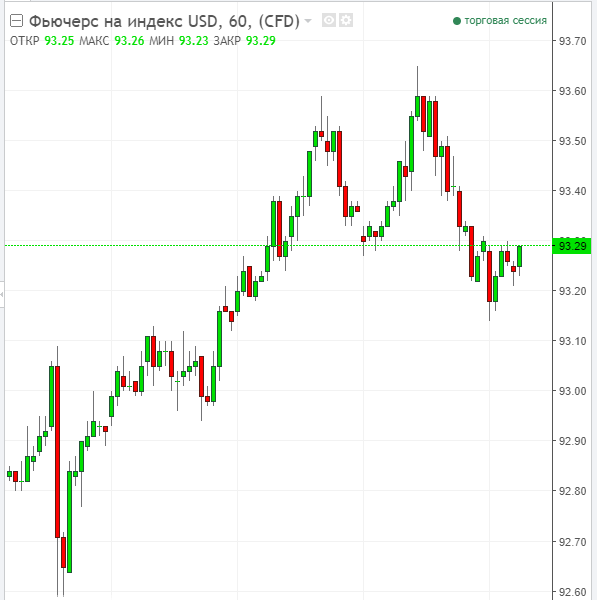Image resolution: width=600 pixels, height=600 pixels.
Task: Click the 92.60 price axis label
Action: (x=573, y=591)
